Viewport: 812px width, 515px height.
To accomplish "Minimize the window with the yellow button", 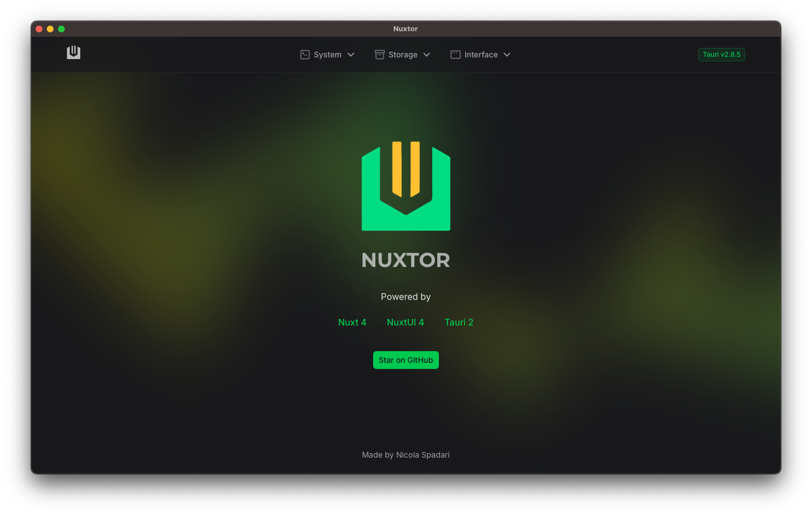I will [x=50, y=29].
